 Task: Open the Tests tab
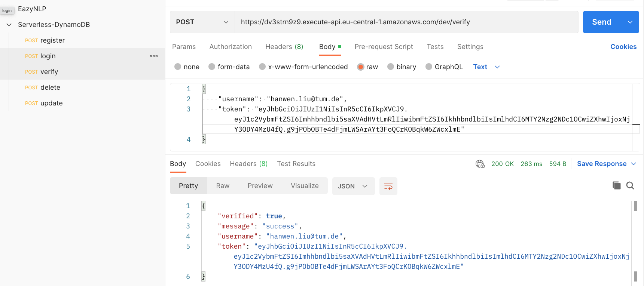pos(435,47)
